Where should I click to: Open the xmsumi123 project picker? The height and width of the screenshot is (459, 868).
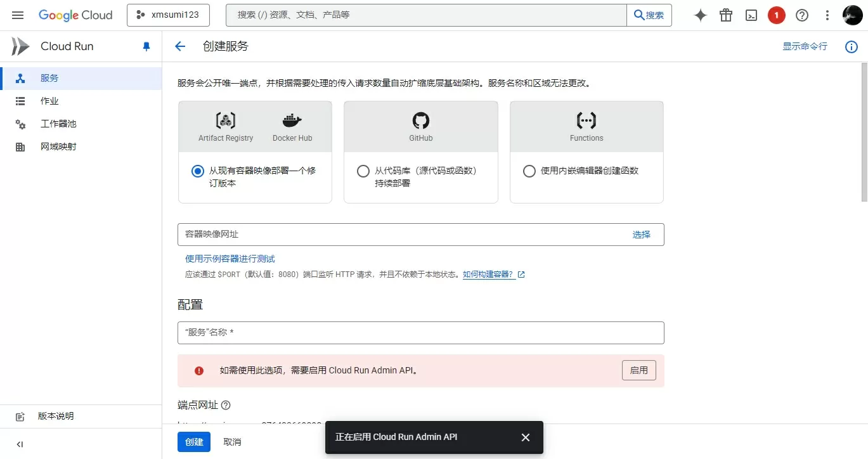coord(168,15)
